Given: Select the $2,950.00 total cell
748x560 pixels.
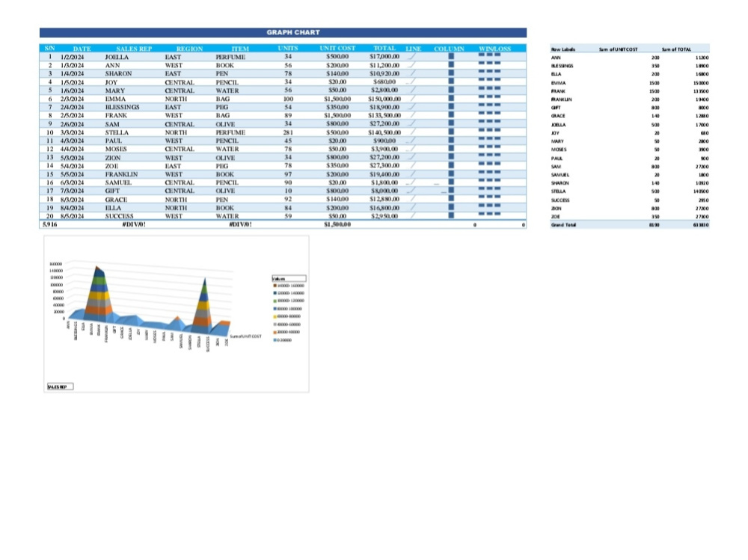Looking at the screenshot, I should [x=384, y=216].
